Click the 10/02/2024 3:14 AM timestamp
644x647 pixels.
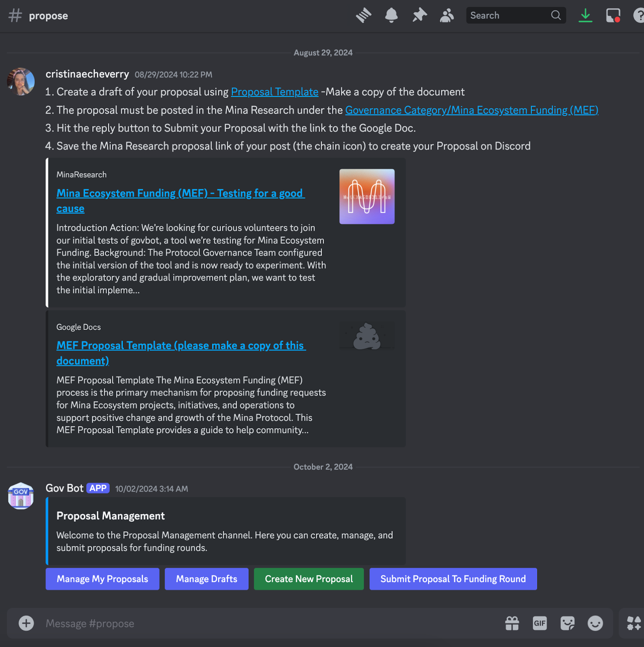152,489
